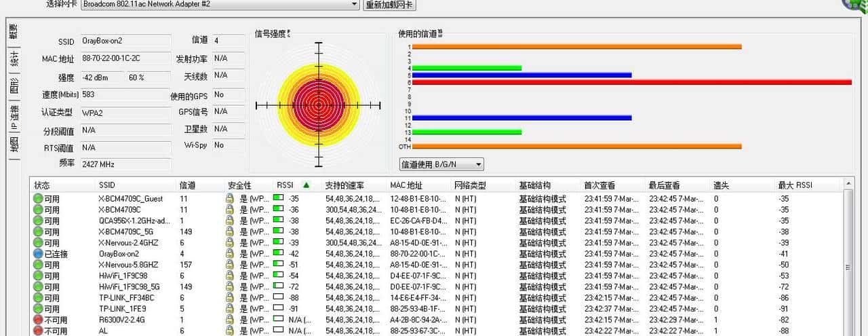
Task: Click red unavailable status icon for AL
Action: coord(38,331)
